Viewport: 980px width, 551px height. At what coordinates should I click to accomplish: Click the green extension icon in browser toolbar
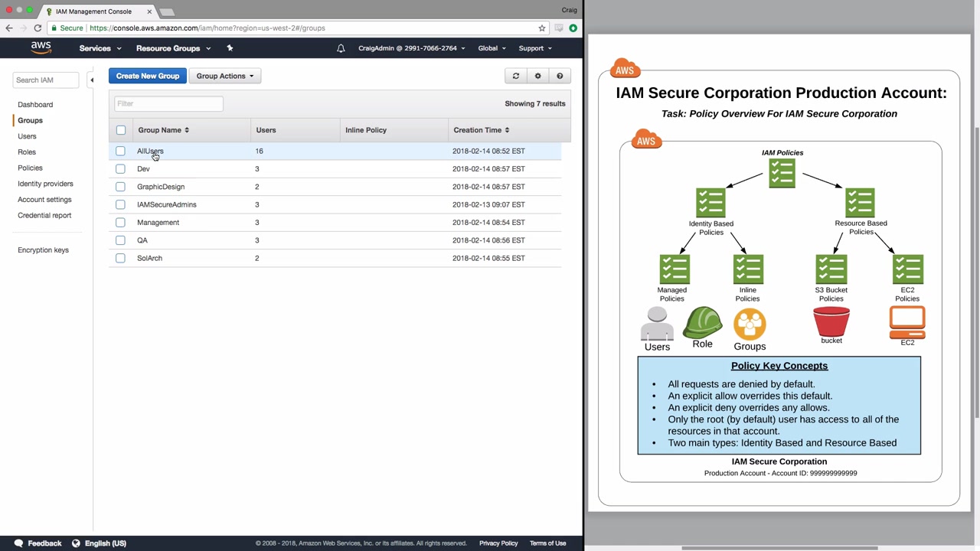(573, 28)
